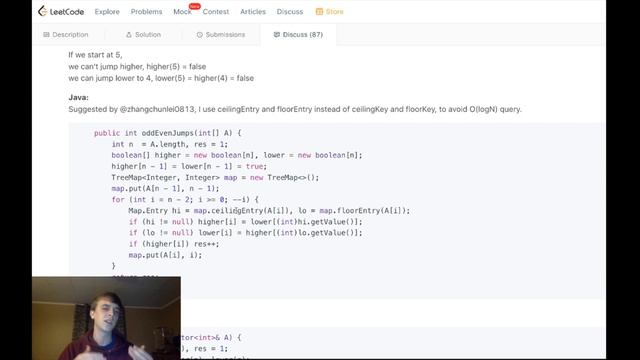Click the Store cart icon
This screenshot has height=360, width=640.
click(319, 12)
